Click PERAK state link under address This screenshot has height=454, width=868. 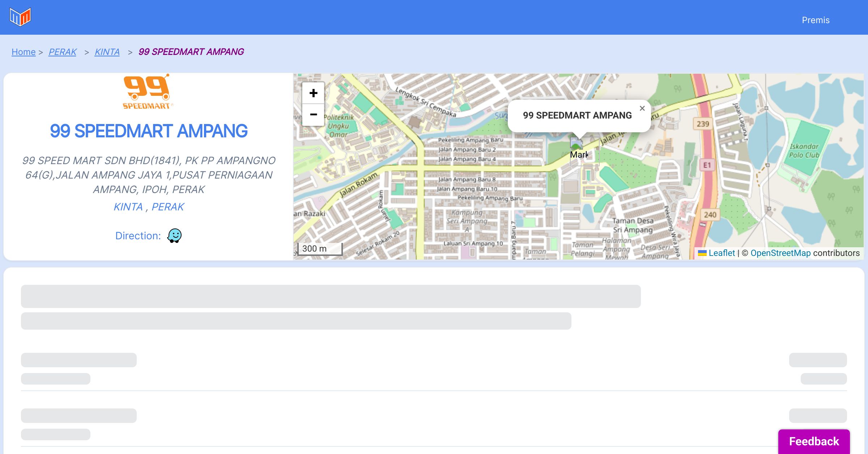point(168,207)
